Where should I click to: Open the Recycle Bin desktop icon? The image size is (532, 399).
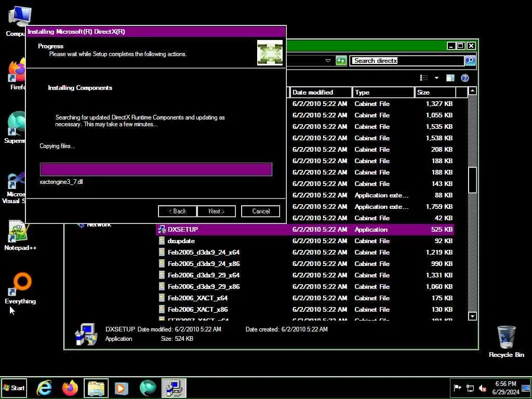point(506,341)
